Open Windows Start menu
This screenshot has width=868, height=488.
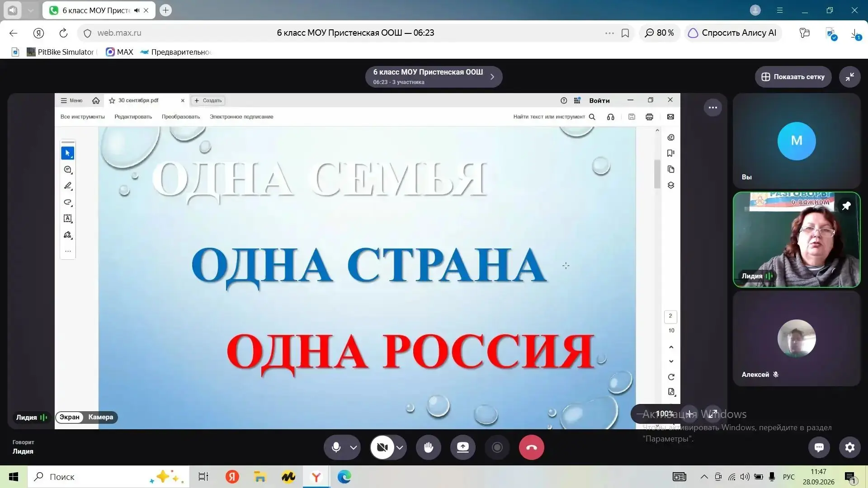click(14, 477)
